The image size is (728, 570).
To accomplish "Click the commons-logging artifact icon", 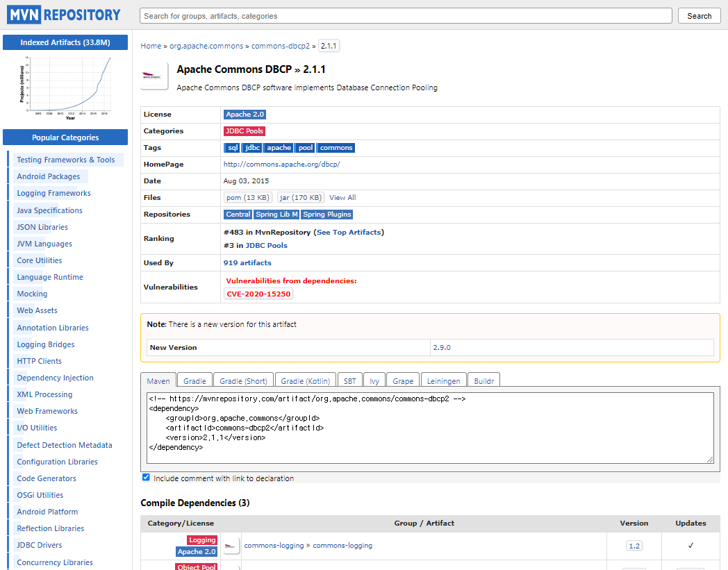I will click(231, 546).
